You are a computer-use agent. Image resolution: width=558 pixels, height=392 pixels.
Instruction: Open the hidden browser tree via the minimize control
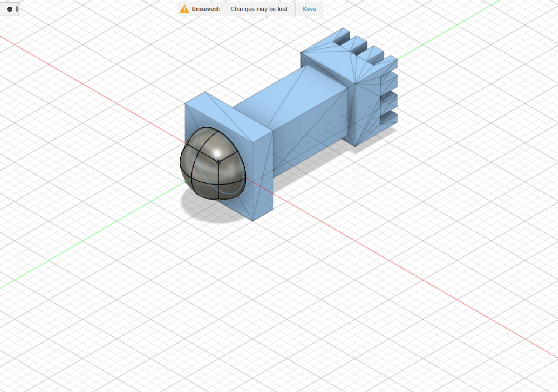click(x=10, y=9)
